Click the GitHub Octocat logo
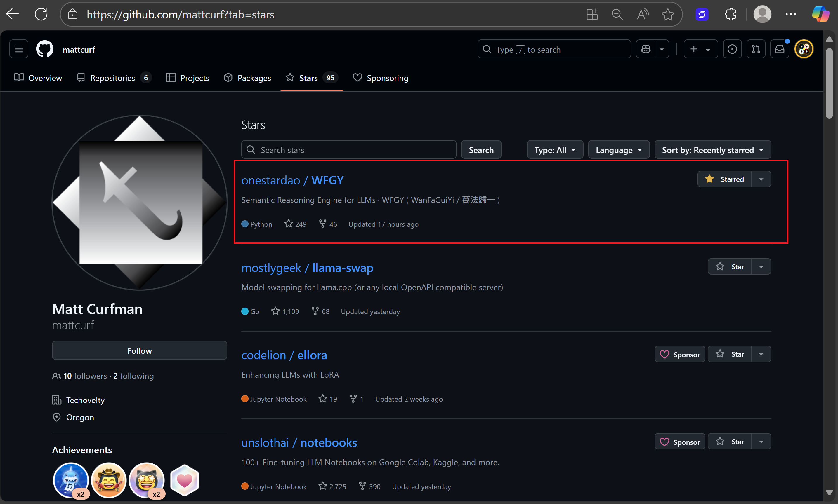The height and width of the screenshot is (504, 838). coord(44,49)
